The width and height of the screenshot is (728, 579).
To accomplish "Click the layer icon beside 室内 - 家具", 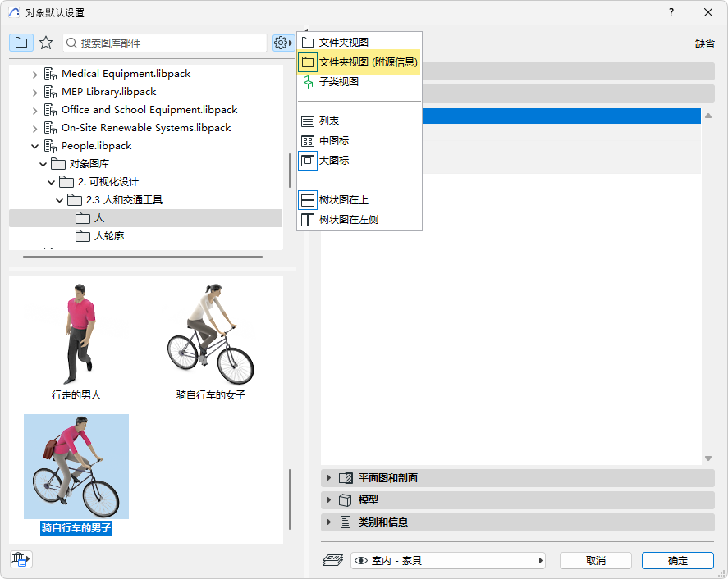I will 333,560.
